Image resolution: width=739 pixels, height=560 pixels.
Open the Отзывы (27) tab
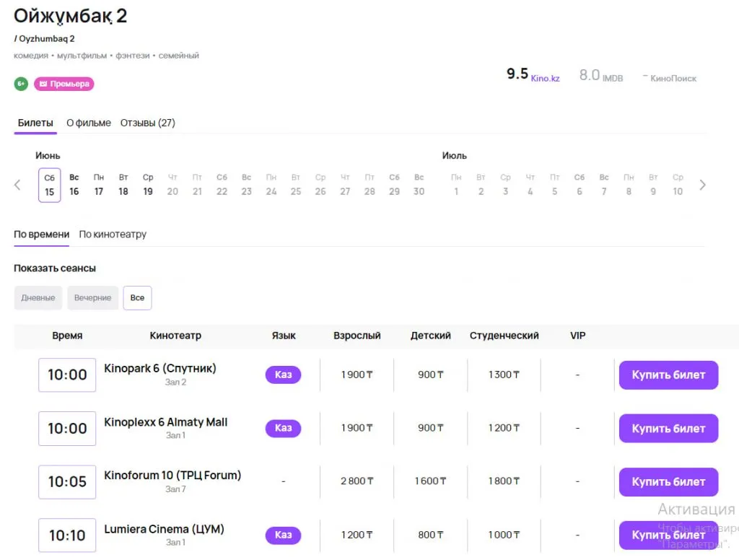pos(147,123)
